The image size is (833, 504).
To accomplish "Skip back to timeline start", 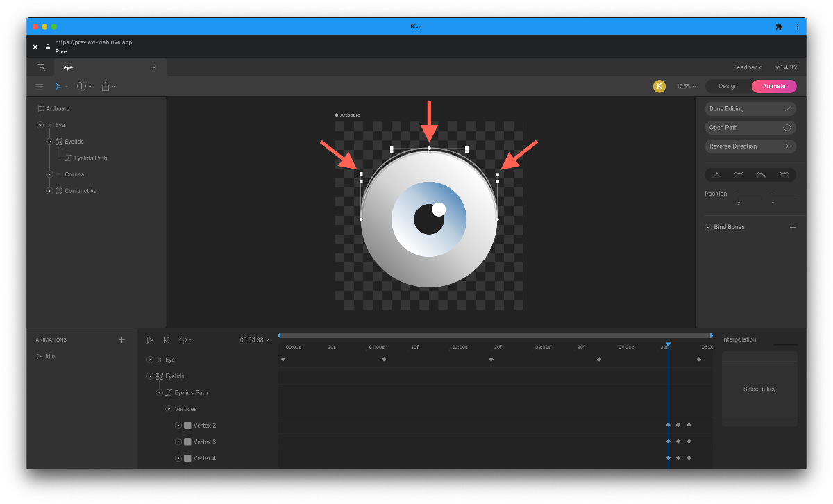I will click(167, 340).
